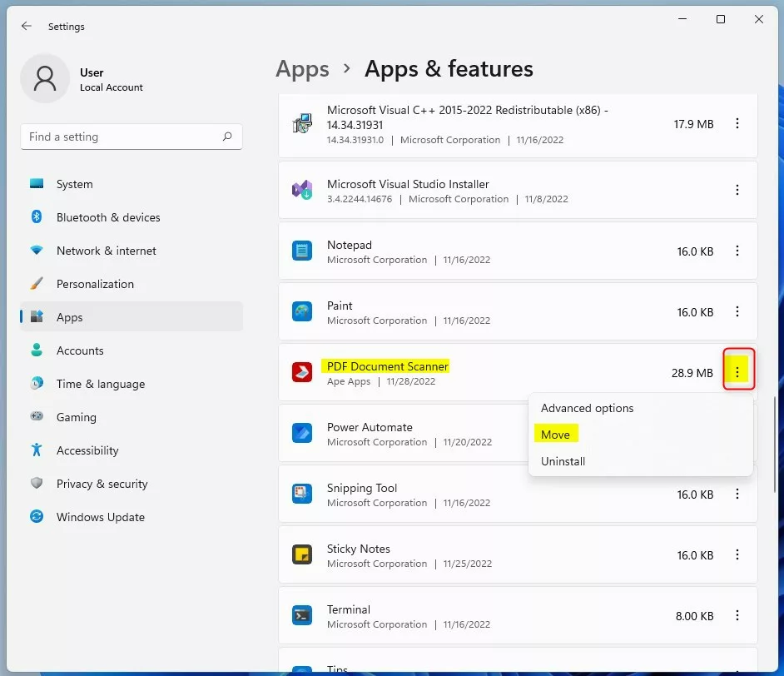Image resolution: width=784 pixels, height=676 pixels.
Task: Go back with the arrow icon
Action: click(27, 26)
